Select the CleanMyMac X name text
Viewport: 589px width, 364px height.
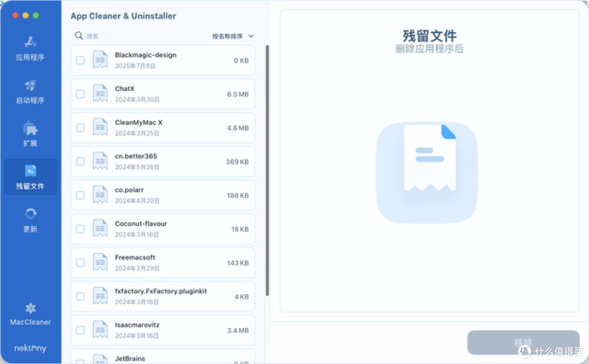[x=139, y=123]
